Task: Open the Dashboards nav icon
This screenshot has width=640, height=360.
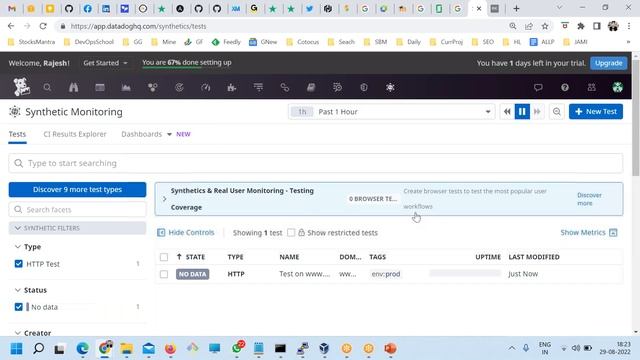Action: (100, 87)
